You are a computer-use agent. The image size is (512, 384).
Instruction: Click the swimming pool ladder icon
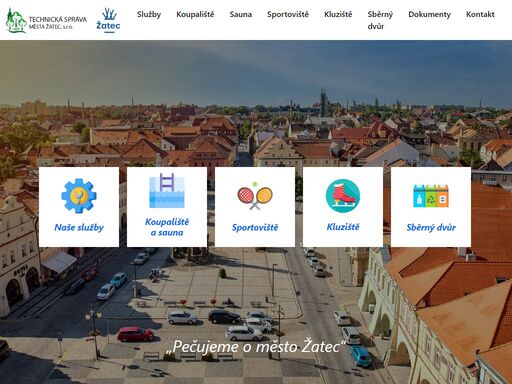(x=167, y=190)
